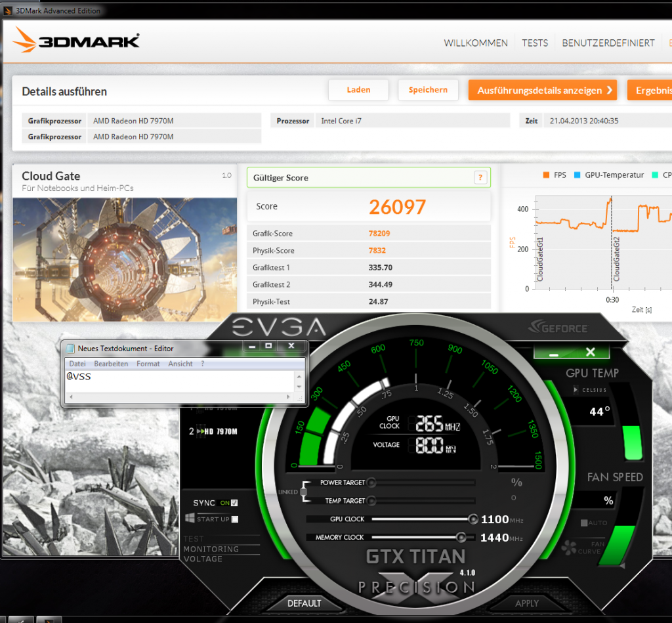Click the Score value 26097

point(397,207)
